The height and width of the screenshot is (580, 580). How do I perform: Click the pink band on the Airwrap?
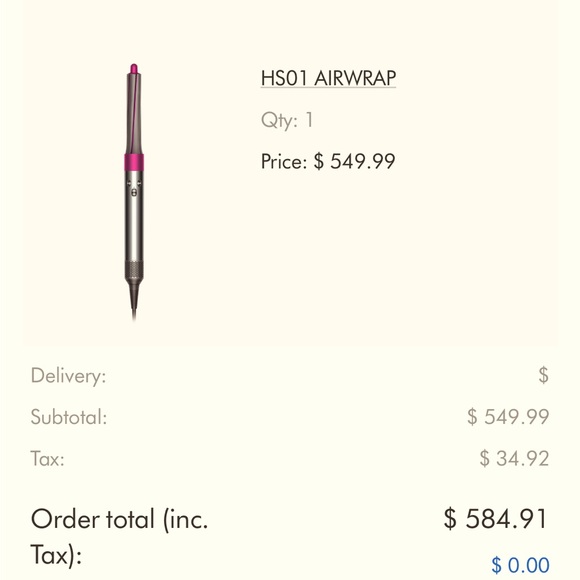pos(134,163)
